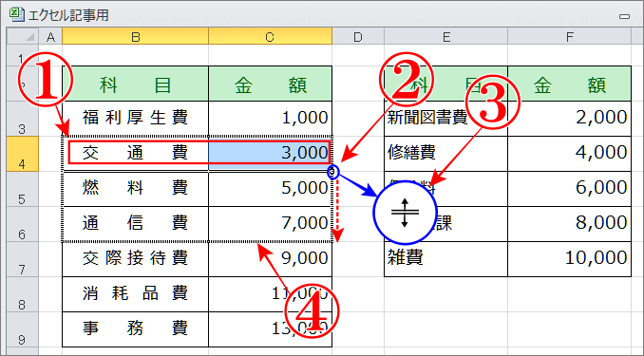This screenshot has height=356, width=644.
Task: Click the 雑費 cell
Action: [445, 259]
